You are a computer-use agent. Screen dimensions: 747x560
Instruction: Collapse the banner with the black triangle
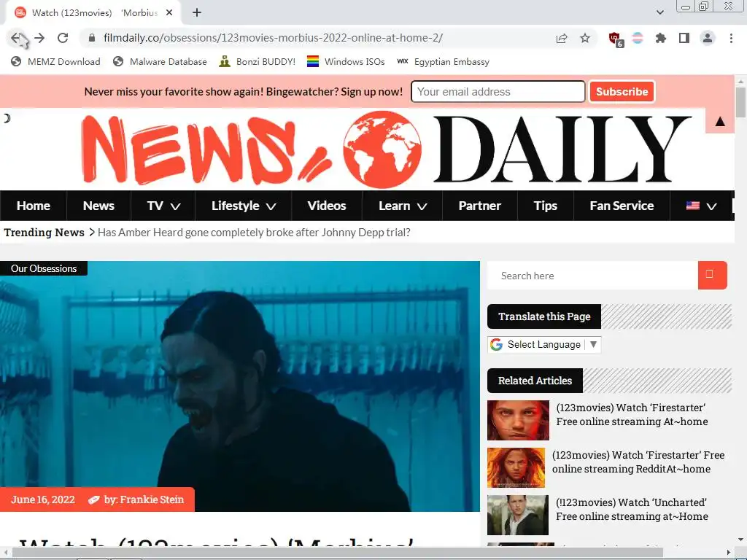click(x=720, y=122)
